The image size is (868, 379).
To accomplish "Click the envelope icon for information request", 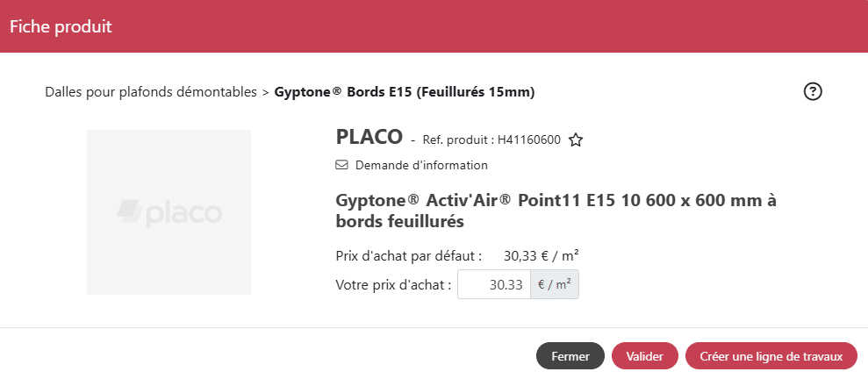I will [342, 165].
